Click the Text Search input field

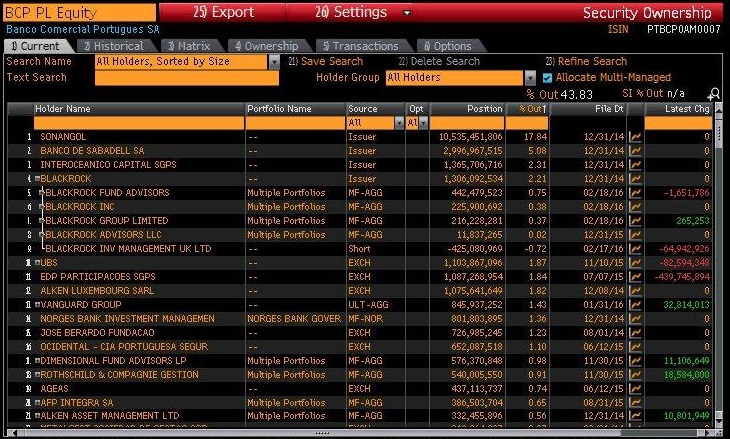pos(187,78)
